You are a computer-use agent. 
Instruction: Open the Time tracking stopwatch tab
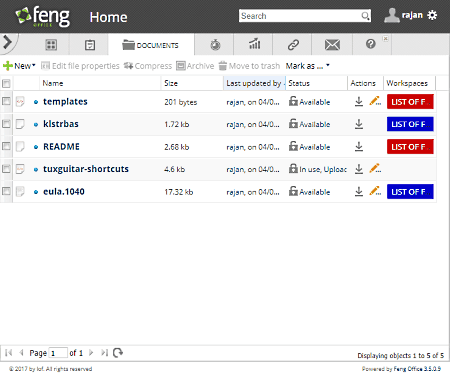(x=215, y=44)
